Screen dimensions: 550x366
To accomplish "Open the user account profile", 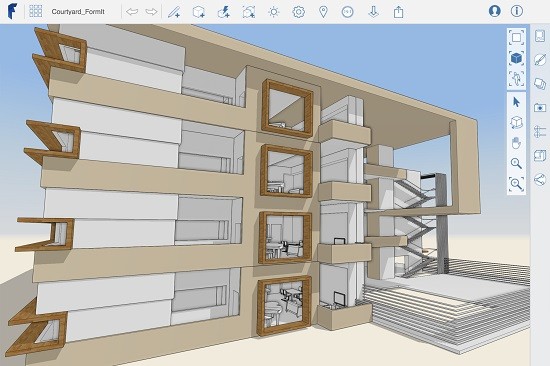I will click(x=495, y=11).
